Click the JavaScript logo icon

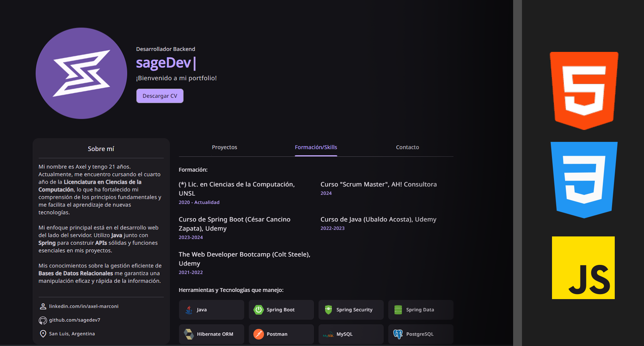click(x=583, y=268)
